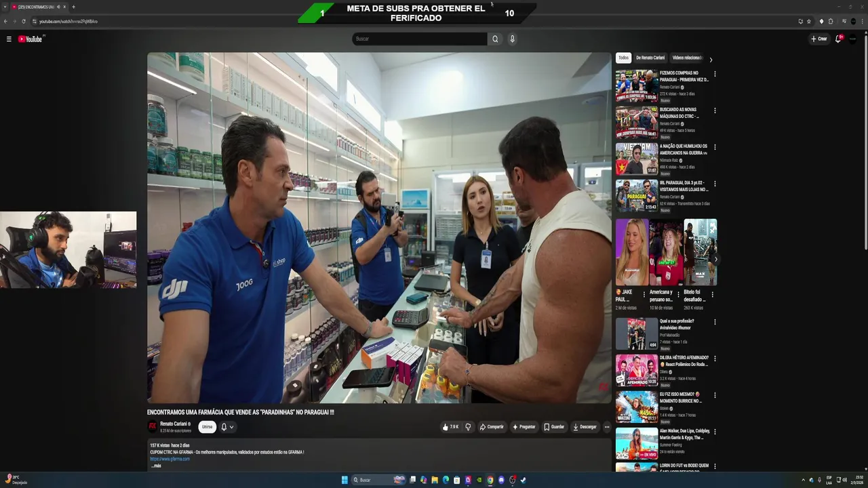Open options menu for IRL PARAGUAI video
This screenshot has width=868, height=488.
[715, 184]
